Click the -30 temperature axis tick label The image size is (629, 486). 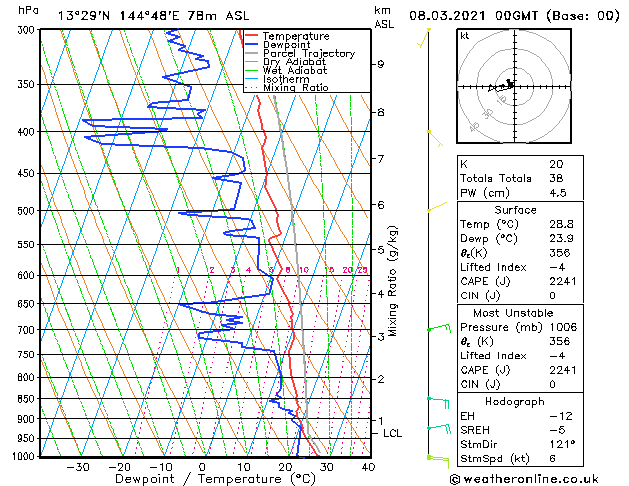tap(77, 468)
